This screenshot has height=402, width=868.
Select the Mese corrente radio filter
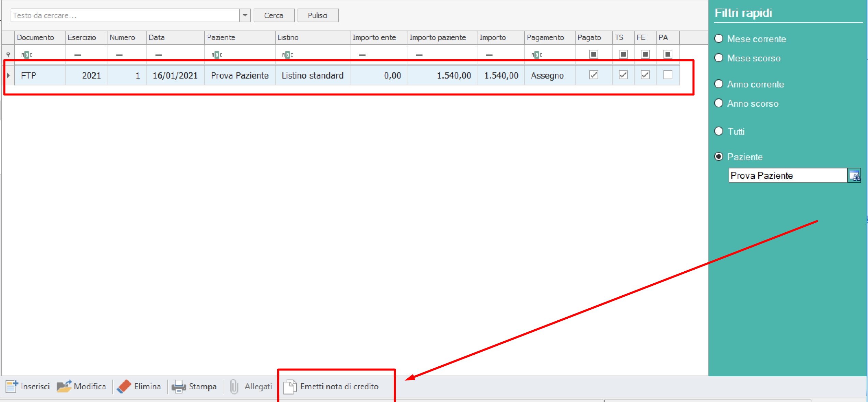(719, 39)
